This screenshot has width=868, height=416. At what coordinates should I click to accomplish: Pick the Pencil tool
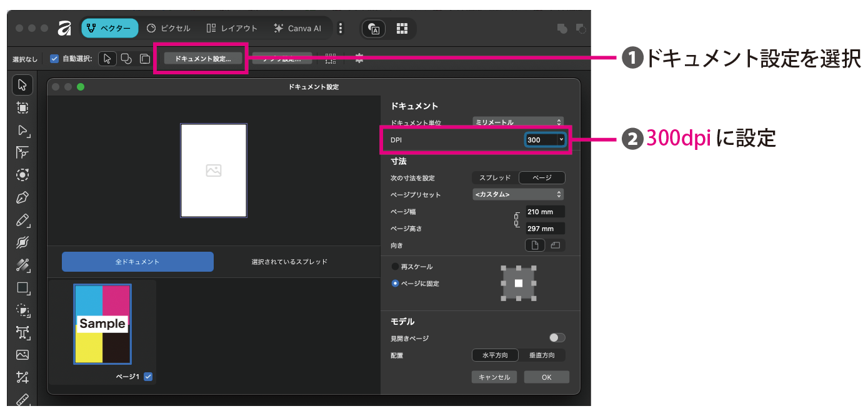coord(22,220)
